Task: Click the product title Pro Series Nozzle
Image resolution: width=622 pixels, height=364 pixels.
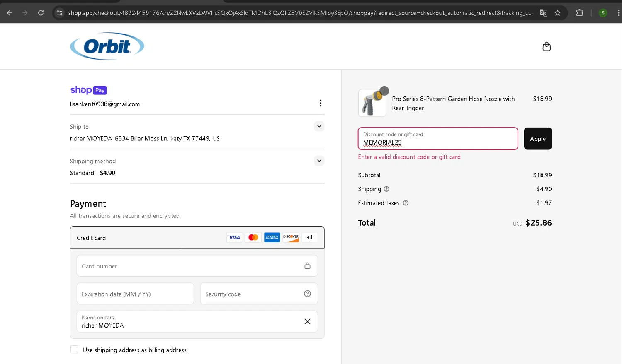Action: (453, 103)
